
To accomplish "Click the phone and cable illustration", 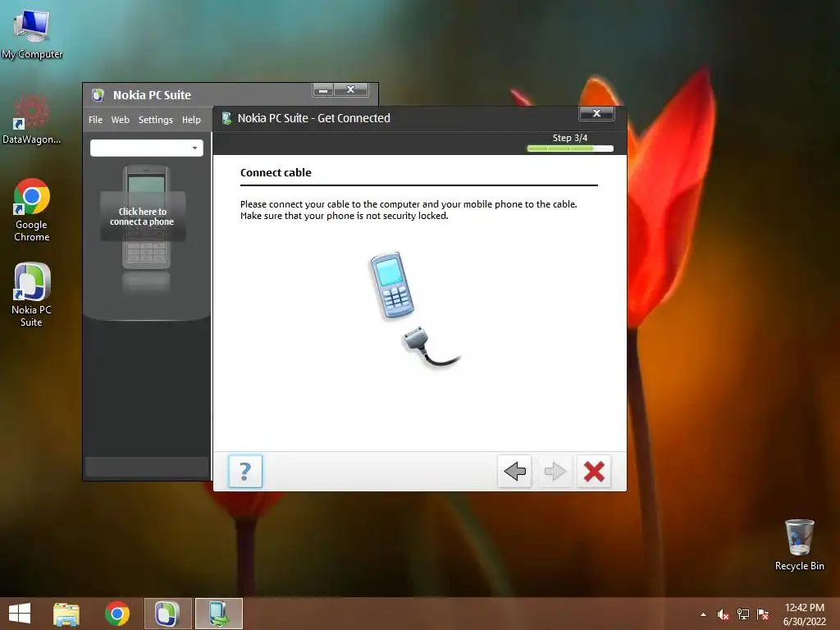I will (414, 310).
